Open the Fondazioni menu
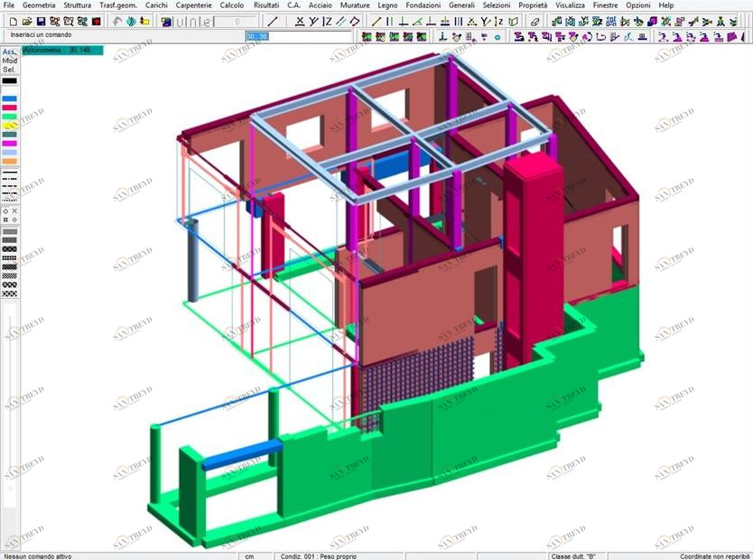Image resolution: width=753 pixels, height=560 pixels. coord(423,5)
